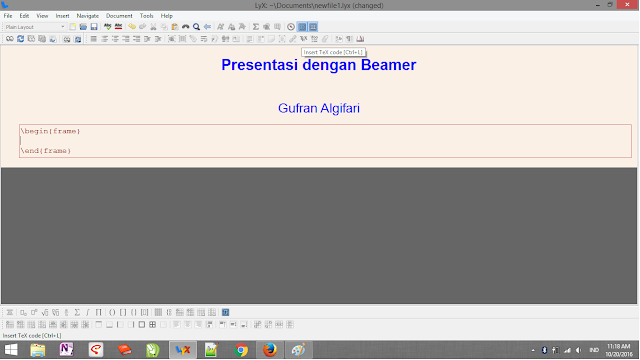
Task: Click the New document icon
Action: pyautogui.click(x=73, y=27)
